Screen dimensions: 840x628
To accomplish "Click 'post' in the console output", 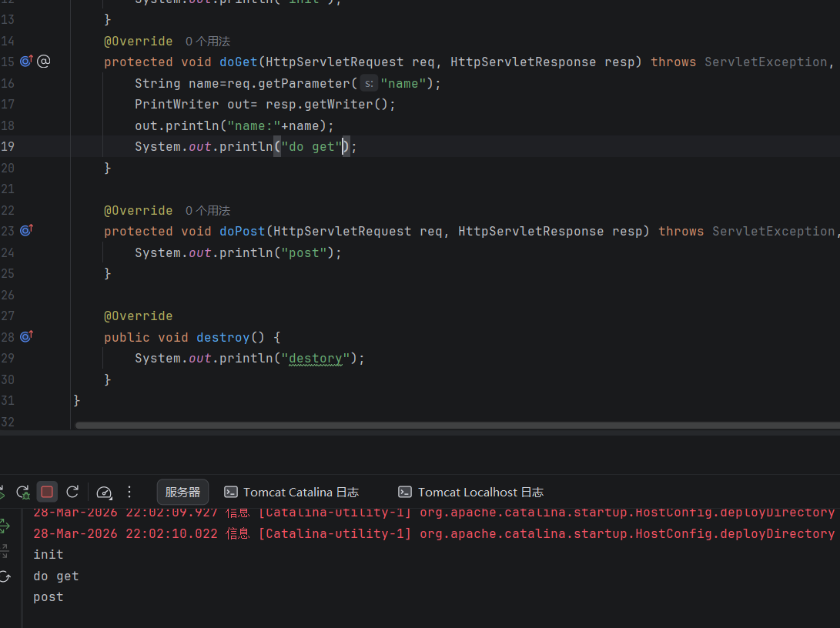I will click(x=49, y=597).
